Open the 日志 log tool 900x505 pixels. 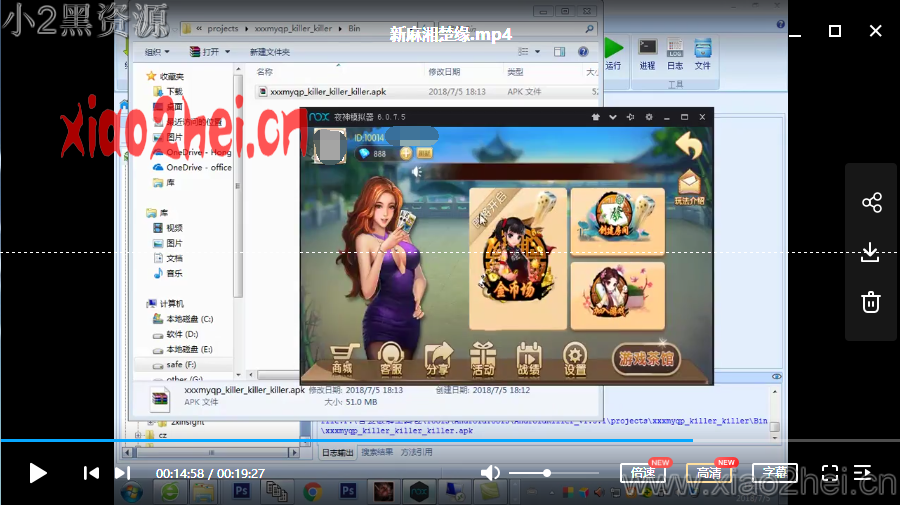(675, 55)
